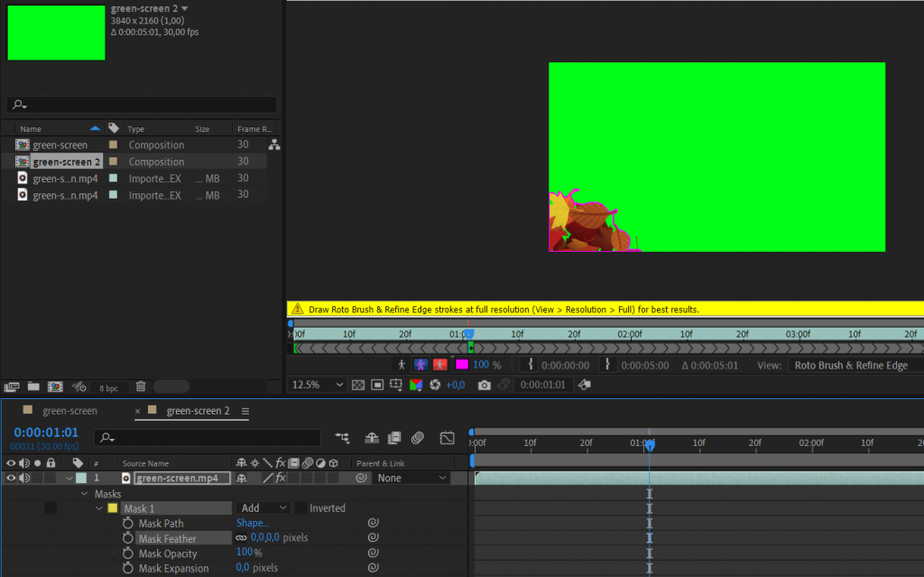
Task: Click the current time display in the timeline
Action: click(44, 431)
